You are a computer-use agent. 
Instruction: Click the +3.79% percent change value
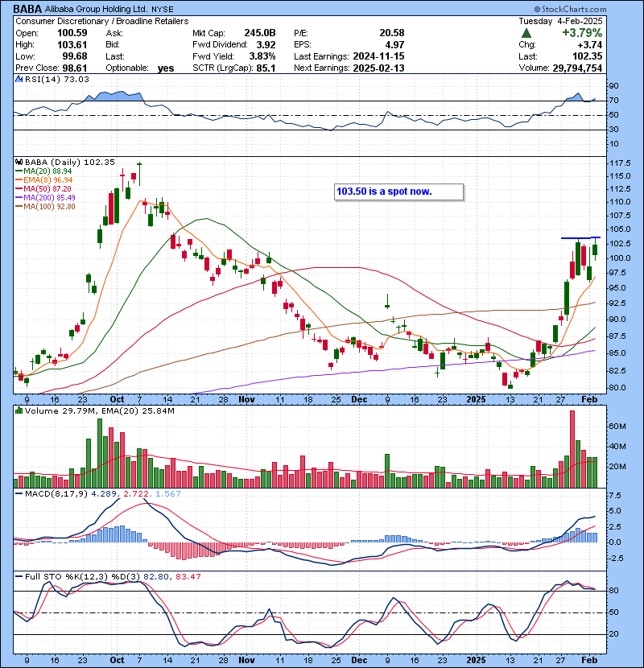click(582, 33)
